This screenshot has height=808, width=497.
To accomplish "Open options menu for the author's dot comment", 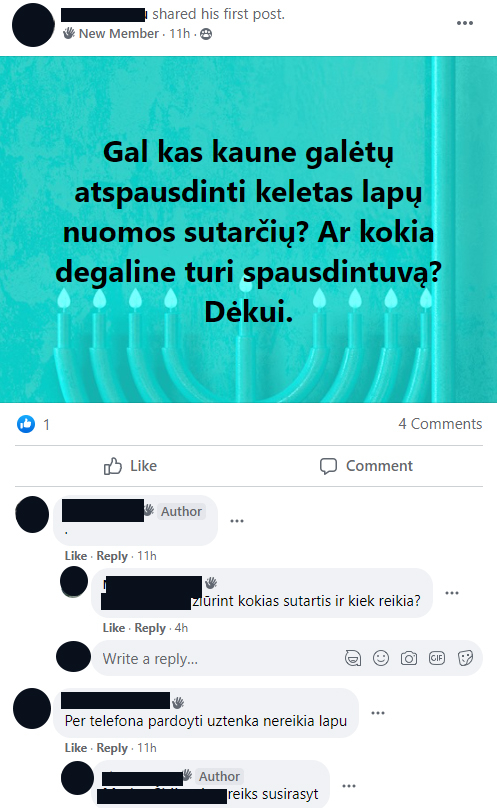I will click(x=237, y=521).
